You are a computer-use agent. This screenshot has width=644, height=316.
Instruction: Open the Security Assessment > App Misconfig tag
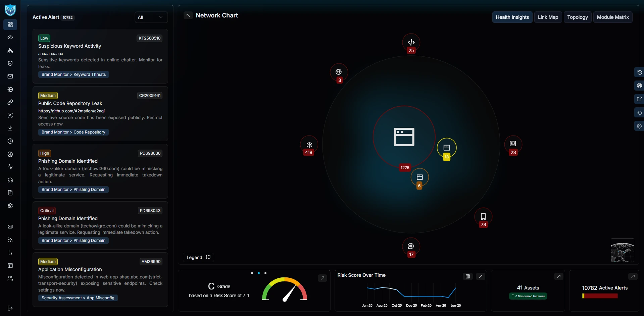[x=78, y=298]
